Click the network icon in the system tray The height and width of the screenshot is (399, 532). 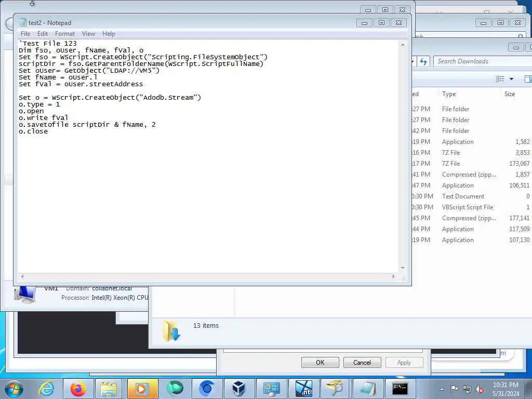pyautogui.click(x=467, y=389)
